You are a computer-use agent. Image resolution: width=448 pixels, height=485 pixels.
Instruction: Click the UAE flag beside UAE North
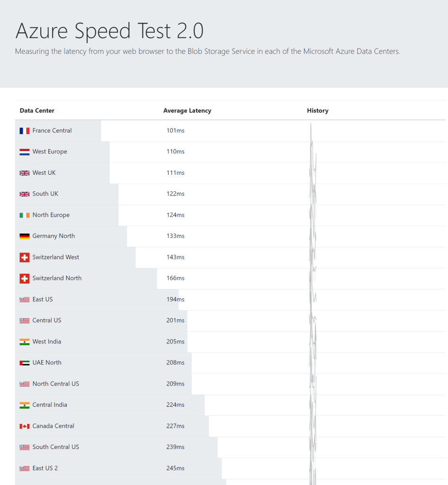click(x=24, y=362)
